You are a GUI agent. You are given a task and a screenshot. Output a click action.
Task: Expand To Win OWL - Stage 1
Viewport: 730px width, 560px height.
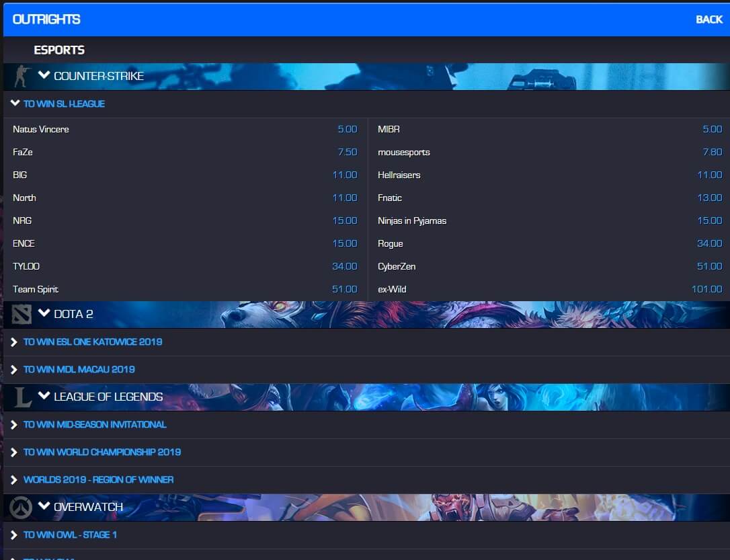[x=70, y=534]
